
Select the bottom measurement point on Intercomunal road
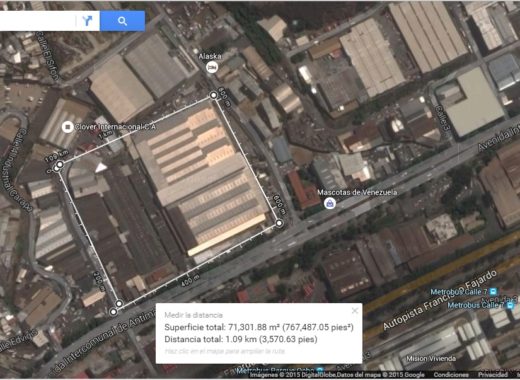tap(113, 312)
